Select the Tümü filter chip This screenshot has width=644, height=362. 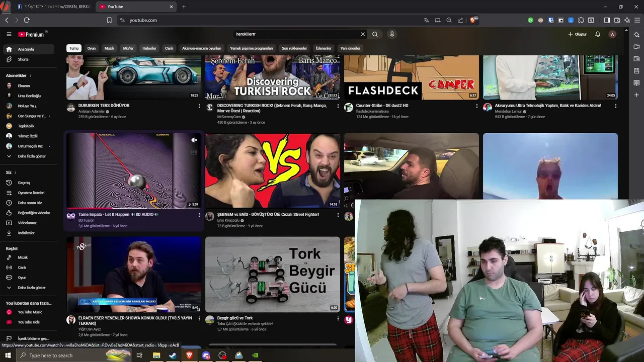74,48
